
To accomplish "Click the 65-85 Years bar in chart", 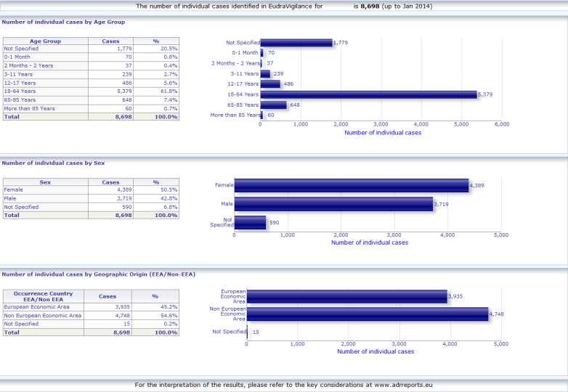I will 274,105.
